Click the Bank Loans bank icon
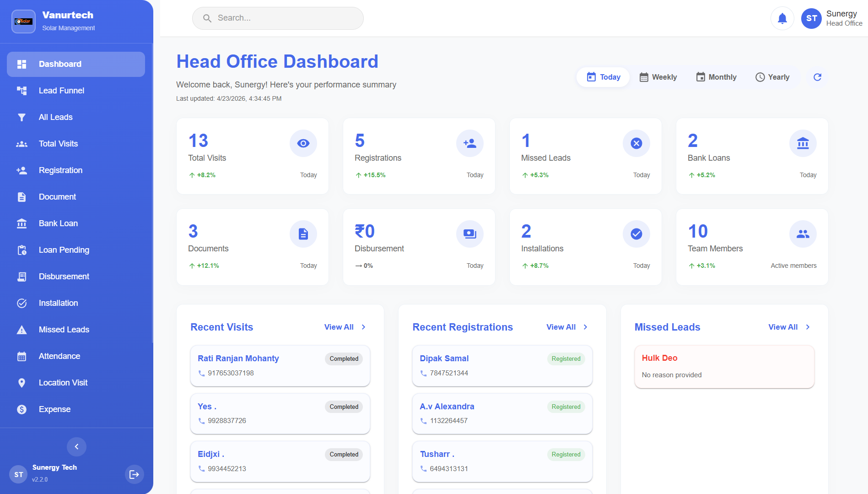Viewport: 868px width, 494px height. tap(803, 143)
